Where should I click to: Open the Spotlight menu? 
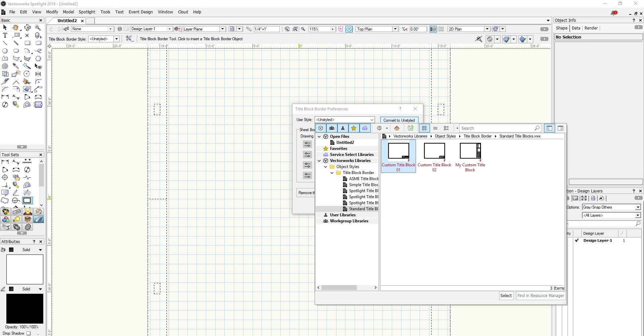pos(87,12)
